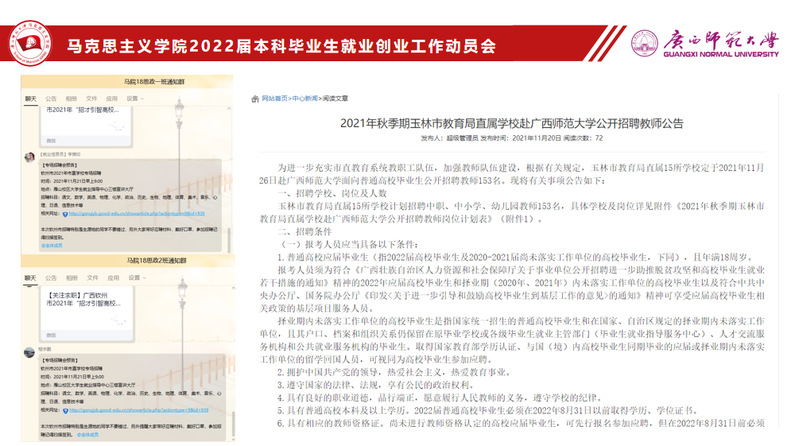
Task: Click the home icon in the breadcrumb
Action: coord(255,99)
